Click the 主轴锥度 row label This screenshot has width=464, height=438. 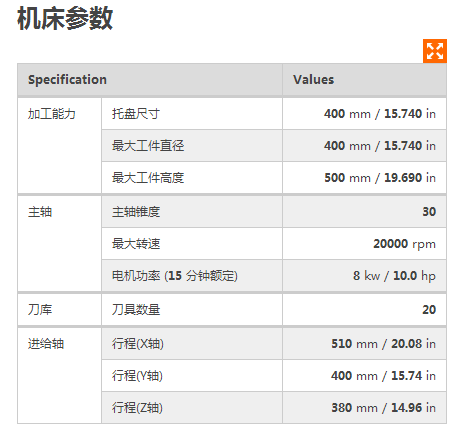click(x=136, y=212)
